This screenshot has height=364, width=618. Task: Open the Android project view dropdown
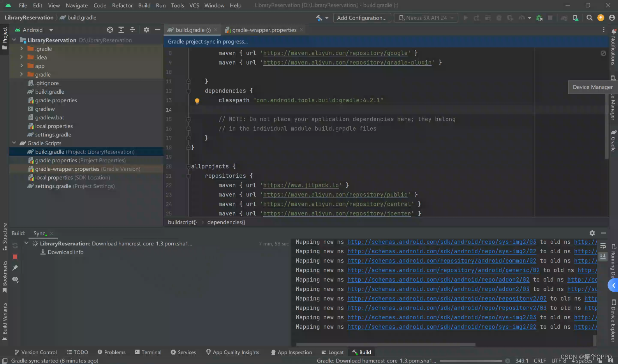(33, 30)
